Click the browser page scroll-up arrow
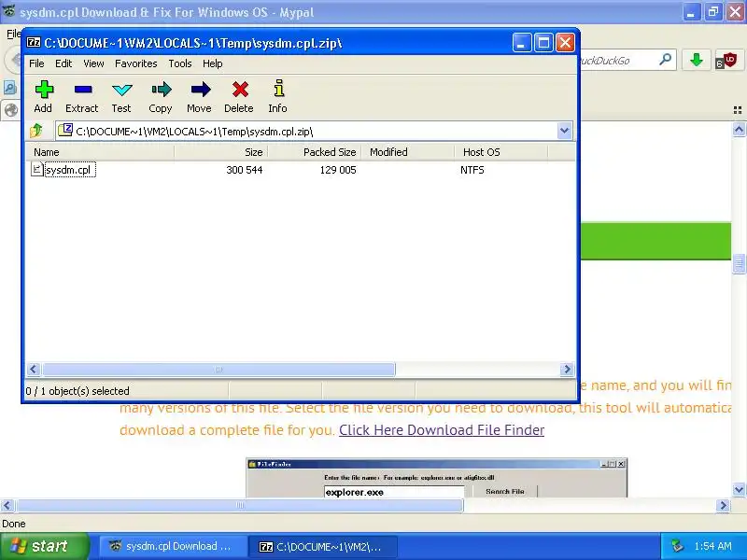The height and width of the screenshot is (560, 747). point(739,129)
